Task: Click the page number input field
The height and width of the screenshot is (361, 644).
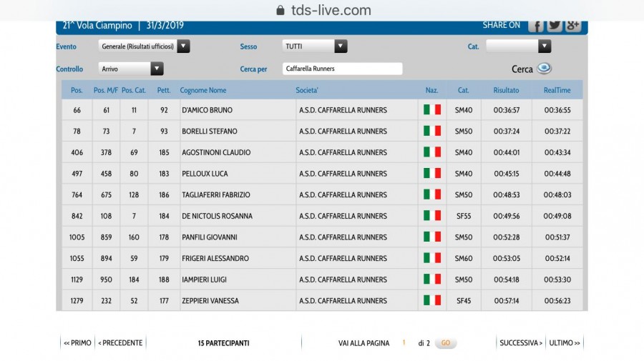Action: [x=404, y=342]
